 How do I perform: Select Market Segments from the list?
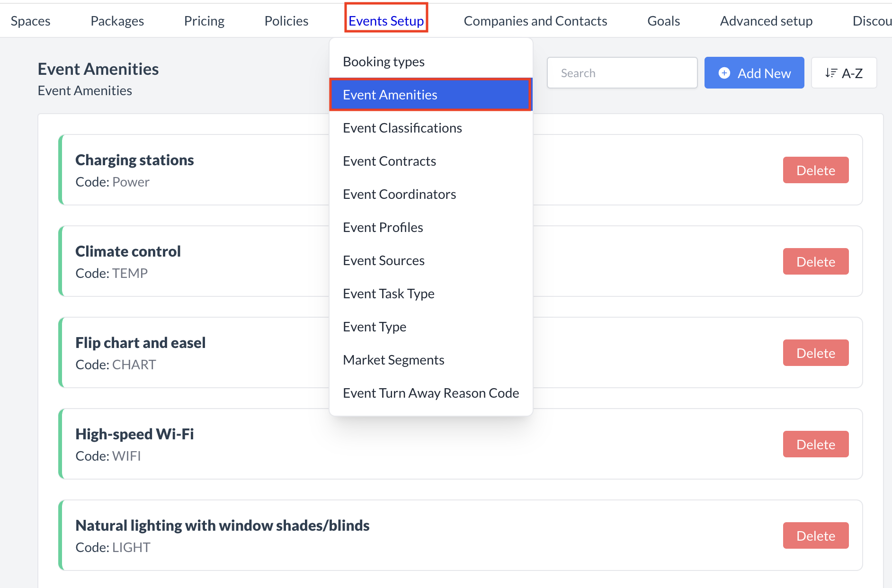click(393, 360)
